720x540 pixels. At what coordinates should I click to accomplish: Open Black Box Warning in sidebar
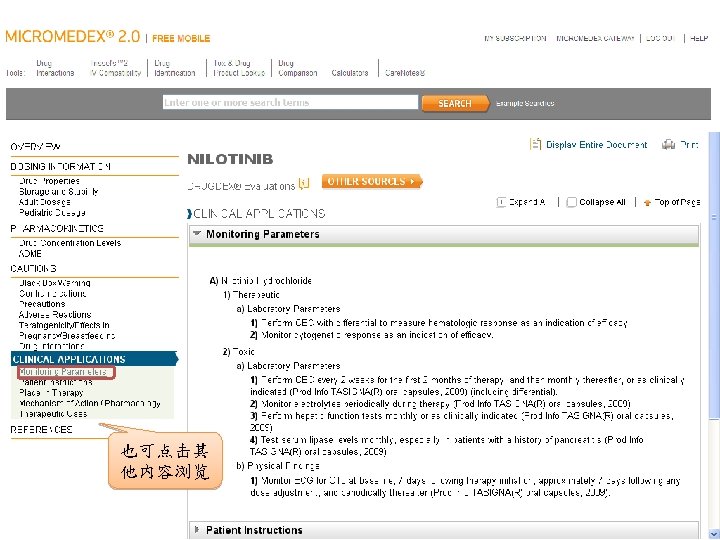(55, 283)
